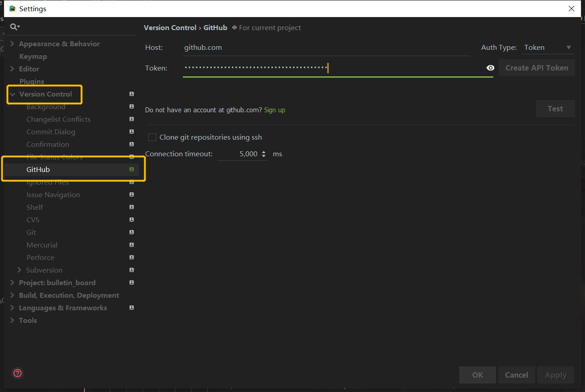Close the Settings dialog window

[x=571, y=9]
